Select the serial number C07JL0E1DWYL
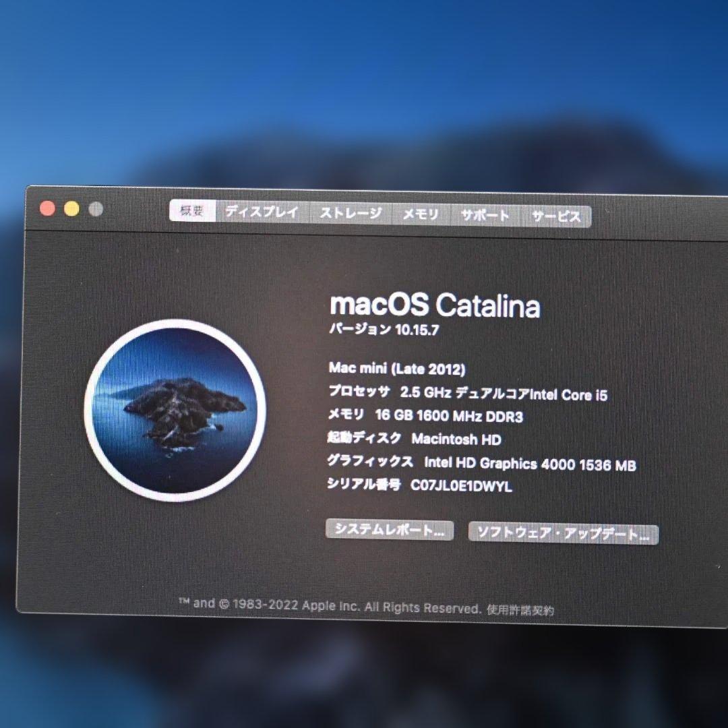728x728 pixels. pos(421,485)
